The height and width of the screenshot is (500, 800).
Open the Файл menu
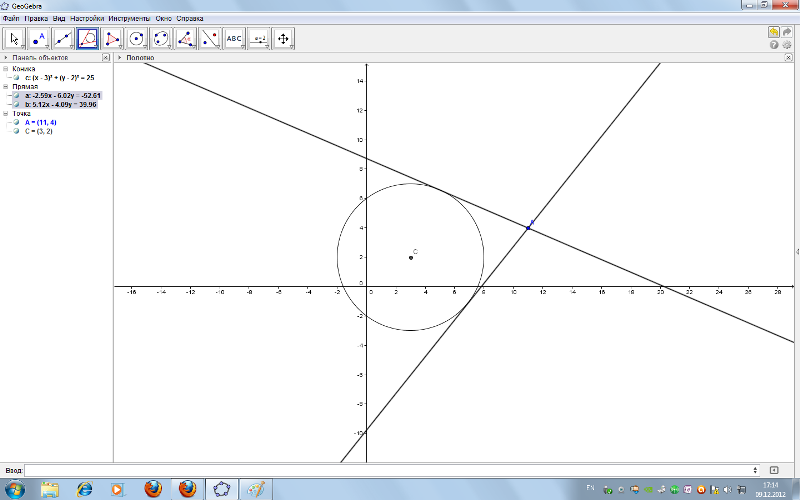pos(11,18)
